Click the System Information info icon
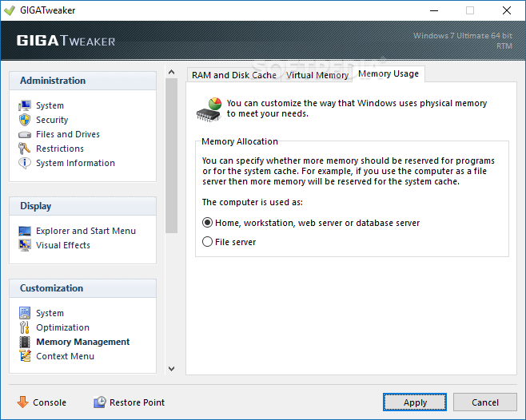Viewport: 526px width, 420px height. coord(25,163)
